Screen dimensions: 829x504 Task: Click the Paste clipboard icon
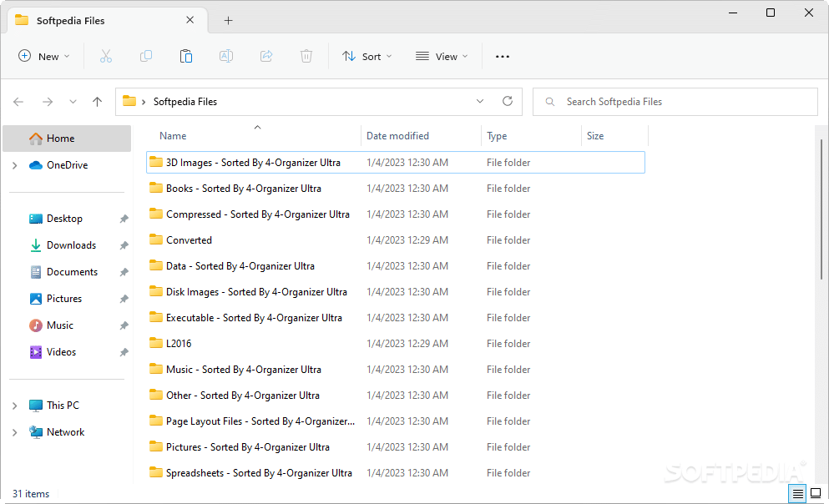pyautogui.click(x=186, y=57)
